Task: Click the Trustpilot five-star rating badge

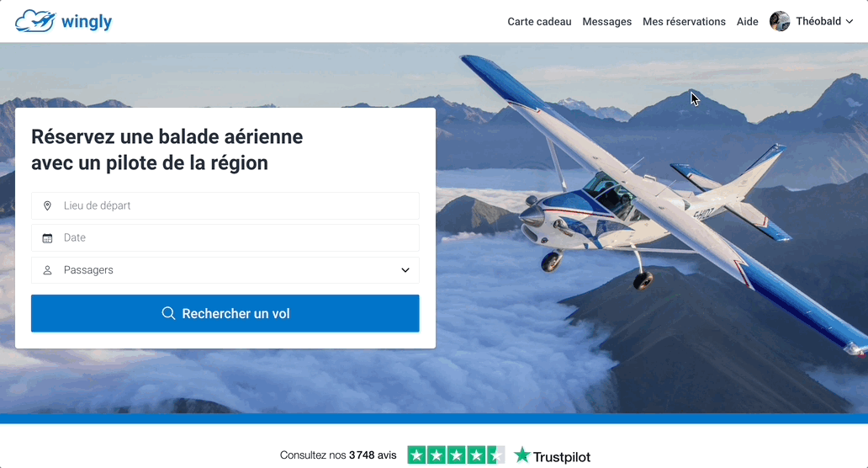Action: [456, 455]
